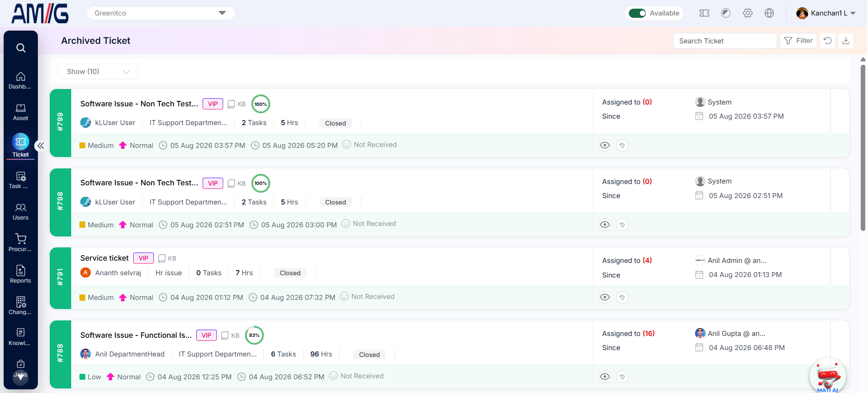
Task: Open history for ticket #799
Action: pyautogui.click(x=622, y=146)
